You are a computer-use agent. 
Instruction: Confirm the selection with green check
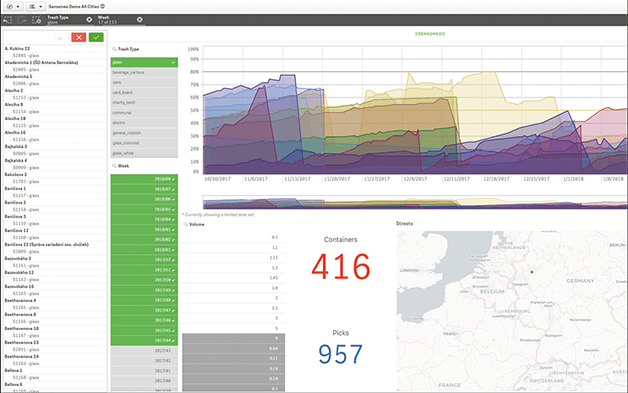click(96, 37)
